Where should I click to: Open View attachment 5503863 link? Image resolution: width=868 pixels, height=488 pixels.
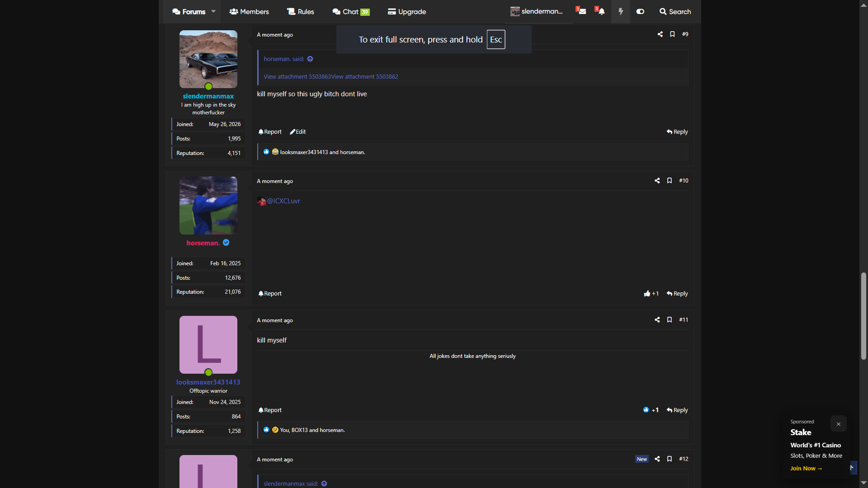[x=297, y=77]
